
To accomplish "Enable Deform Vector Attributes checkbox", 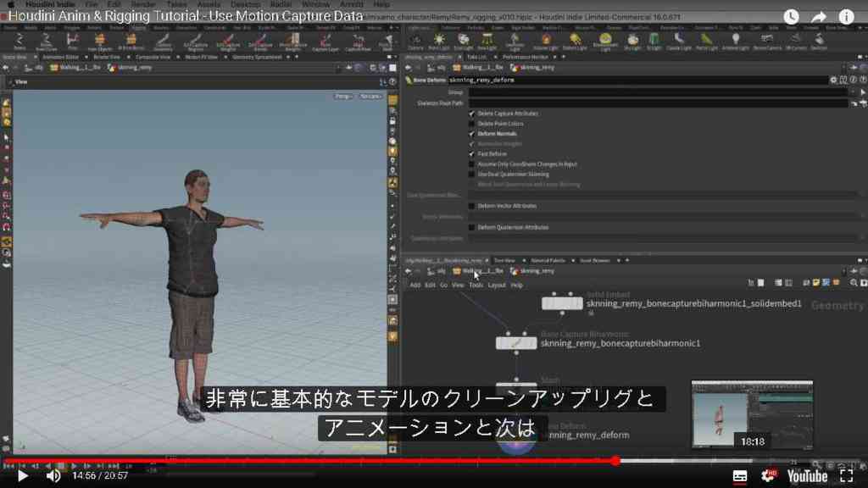I will 471,206.
